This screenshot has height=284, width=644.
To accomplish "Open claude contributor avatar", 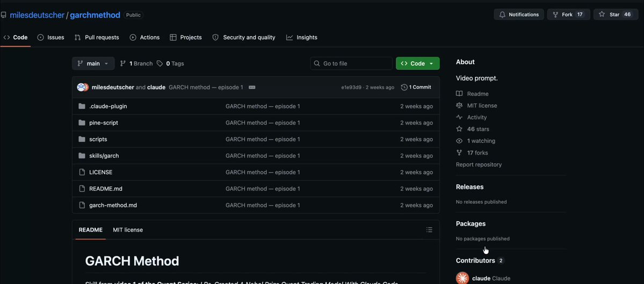I will (462, 278).
